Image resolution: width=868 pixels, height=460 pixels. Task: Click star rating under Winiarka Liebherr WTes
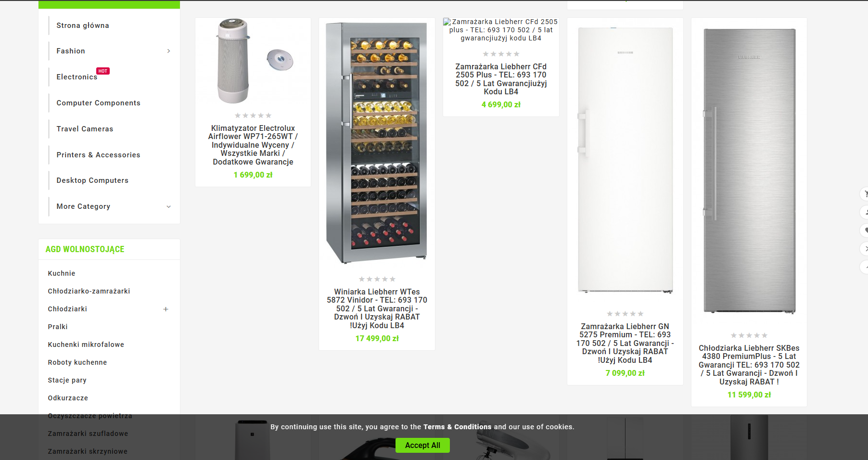pos(377,279)
